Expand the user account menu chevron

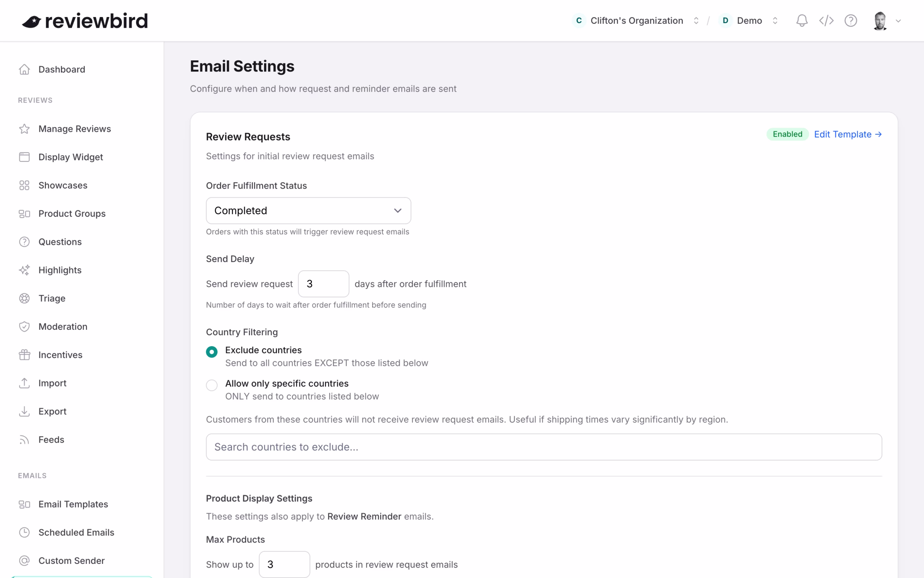[x=898, y=21]
